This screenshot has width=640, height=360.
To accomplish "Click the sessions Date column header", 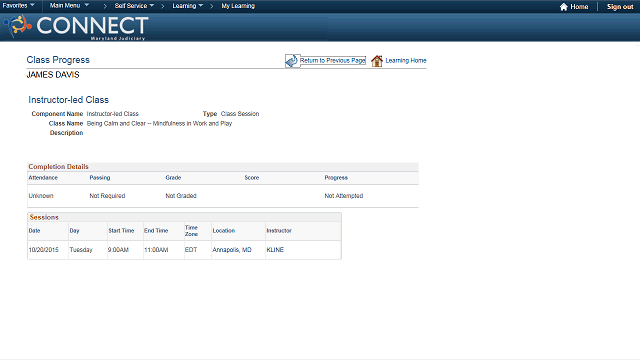I will click(x=34, y=231).
